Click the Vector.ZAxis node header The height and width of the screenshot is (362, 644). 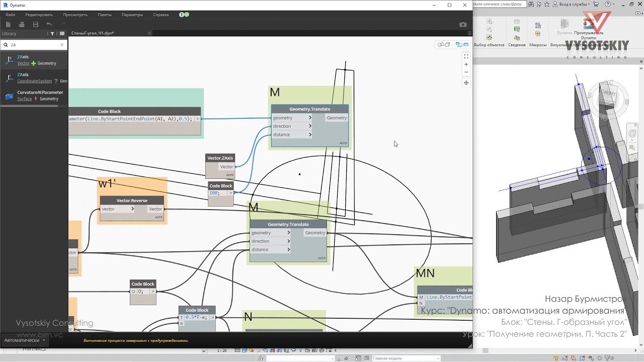[x=220, y=158]
